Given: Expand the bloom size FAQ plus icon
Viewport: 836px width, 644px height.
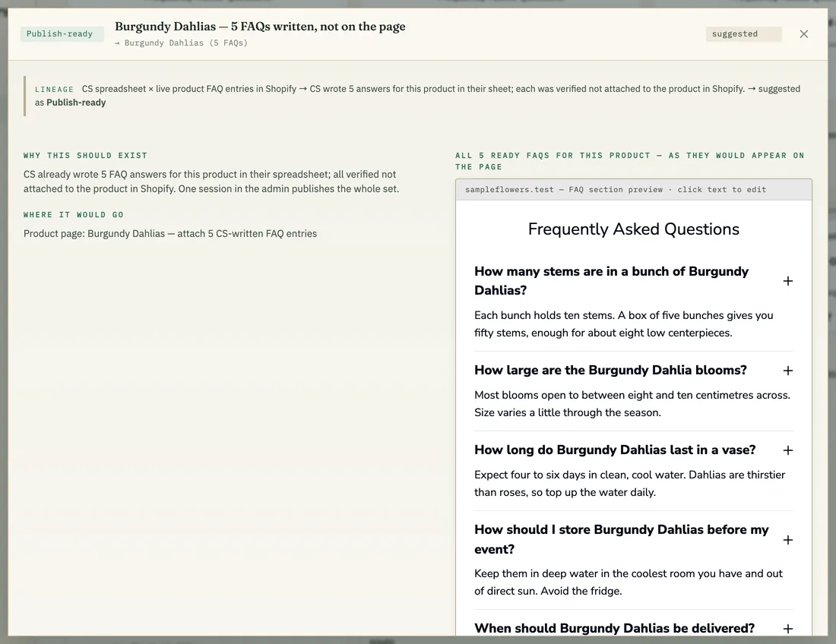Looking at the screenshot, I should click(x=787, y=371).
